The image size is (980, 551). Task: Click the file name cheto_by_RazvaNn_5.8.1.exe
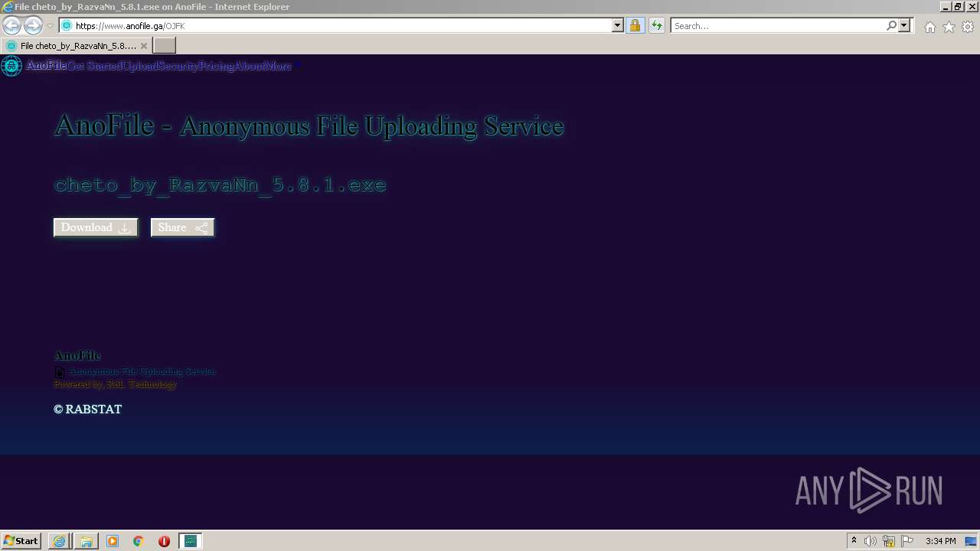point(220,185)
